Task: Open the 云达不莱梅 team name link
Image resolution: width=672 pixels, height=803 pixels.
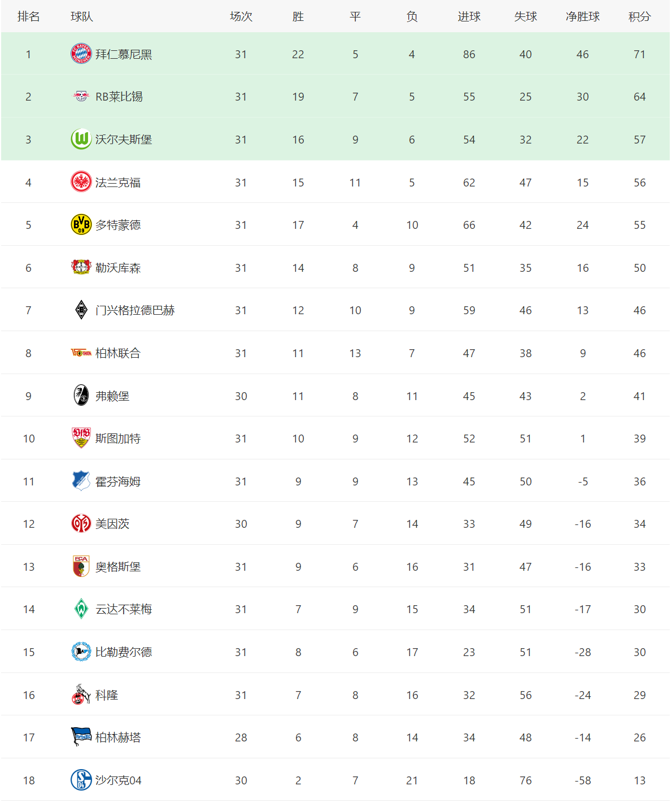Action: pyautogui.click(x=124, y=609)
